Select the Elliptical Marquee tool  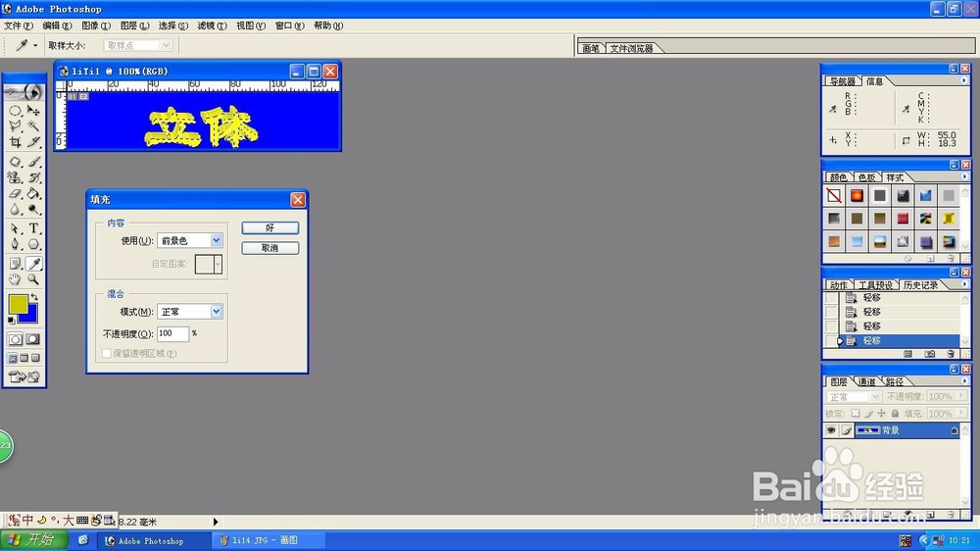[x=15, y=111]
